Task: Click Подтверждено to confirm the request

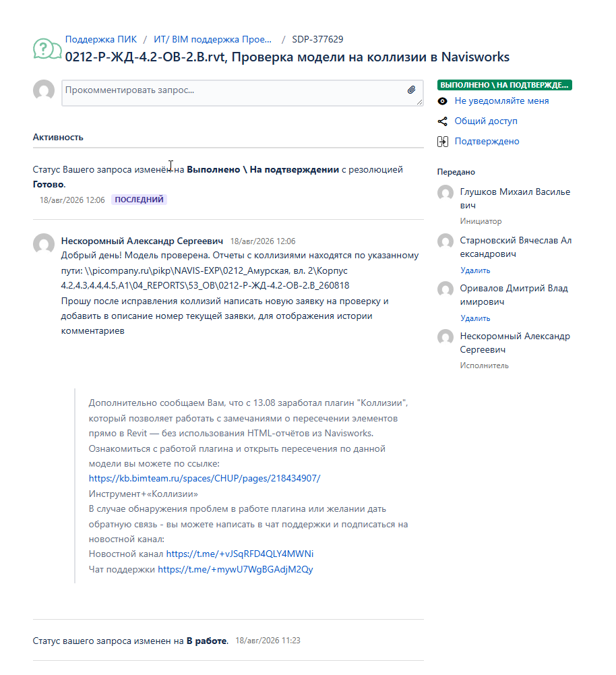Action: [x=487, y=141]
